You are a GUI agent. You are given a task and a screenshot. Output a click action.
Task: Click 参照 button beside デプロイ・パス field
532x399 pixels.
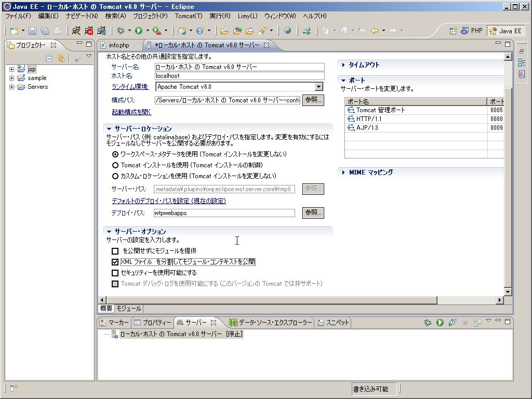(x=313, y=212)
